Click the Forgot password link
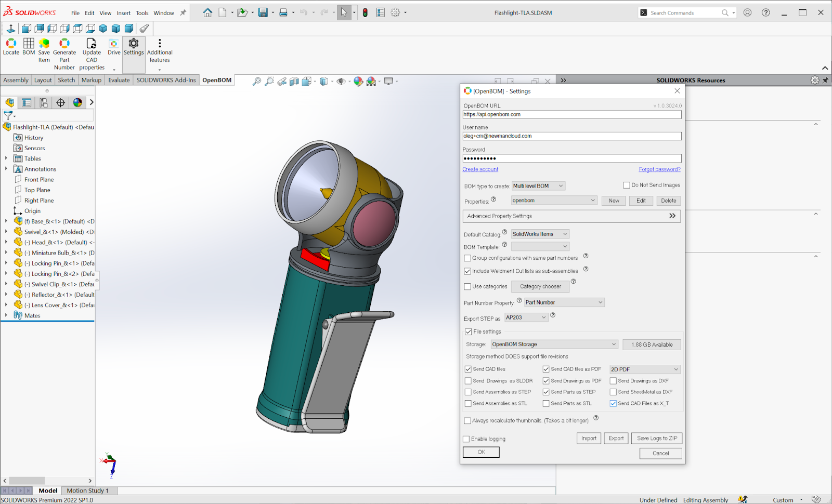The height and width of the screenshot is (504, 832). [x=659, y=169]
